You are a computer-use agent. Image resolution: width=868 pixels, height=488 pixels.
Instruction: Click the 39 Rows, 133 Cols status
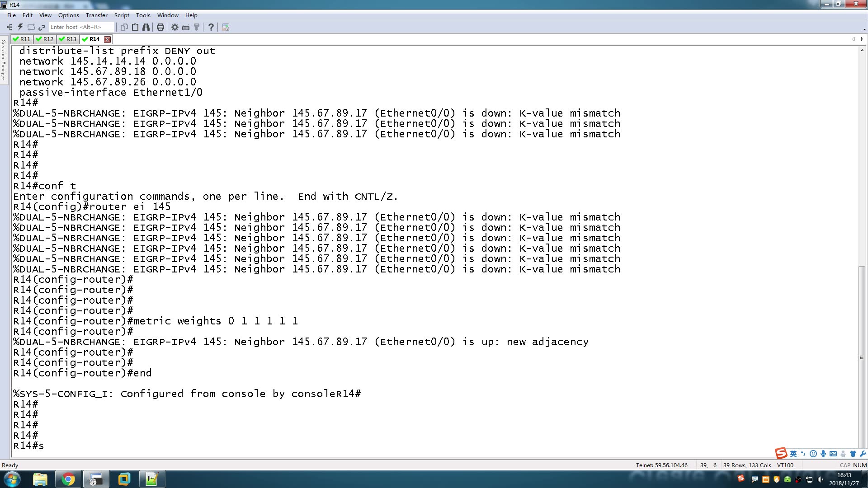pyautogui.click(x=747, y=465)
